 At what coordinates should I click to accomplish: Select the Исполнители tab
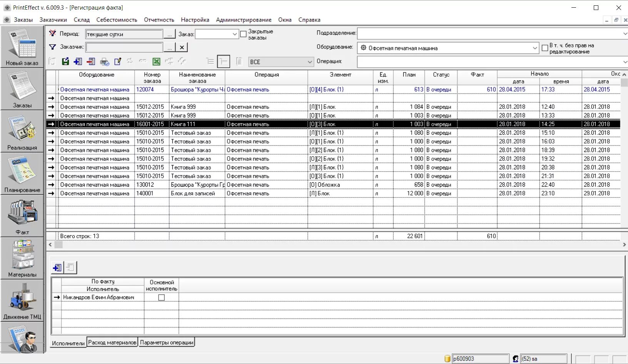pos(68,343)
